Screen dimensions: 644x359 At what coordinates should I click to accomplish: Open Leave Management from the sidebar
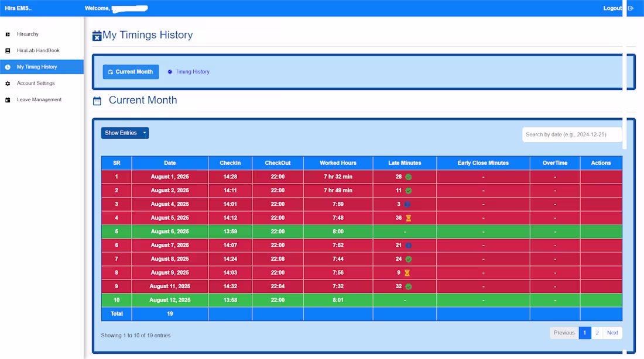coord(39,99)
